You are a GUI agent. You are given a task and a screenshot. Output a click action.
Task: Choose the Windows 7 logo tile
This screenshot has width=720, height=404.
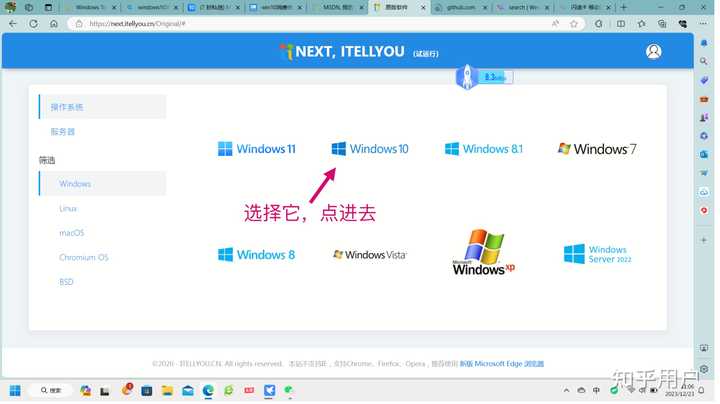coord(597,149)
